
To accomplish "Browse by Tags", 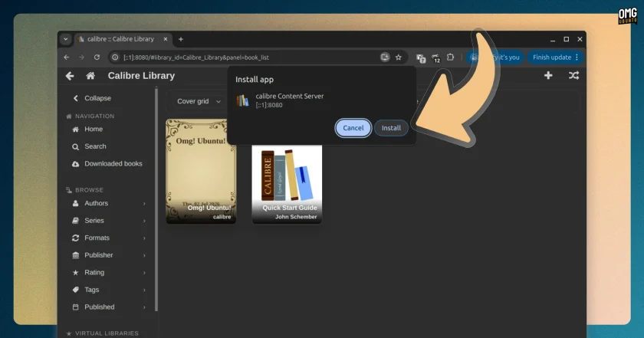I will (x=91, y=290).
